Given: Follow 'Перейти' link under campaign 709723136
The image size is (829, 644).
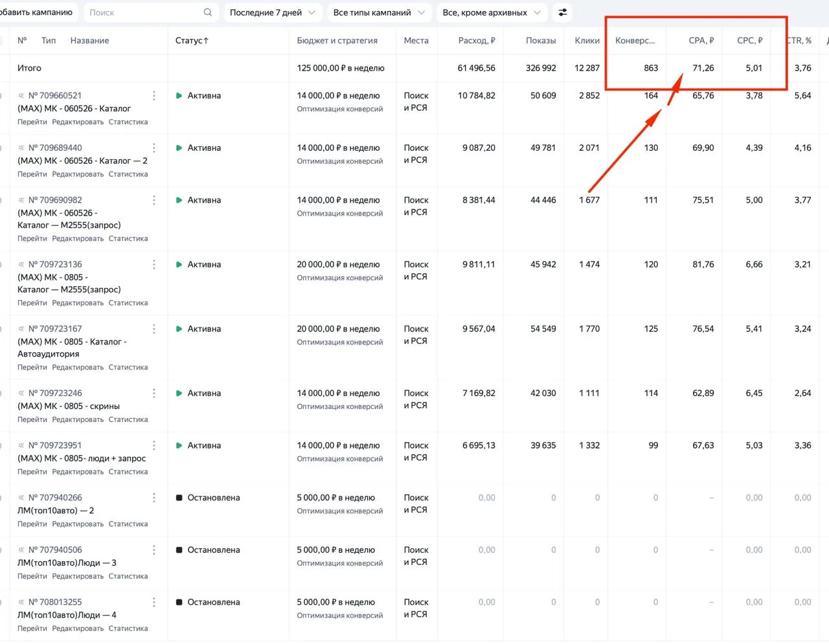Looking at the screenshot, I should [32, 304].
